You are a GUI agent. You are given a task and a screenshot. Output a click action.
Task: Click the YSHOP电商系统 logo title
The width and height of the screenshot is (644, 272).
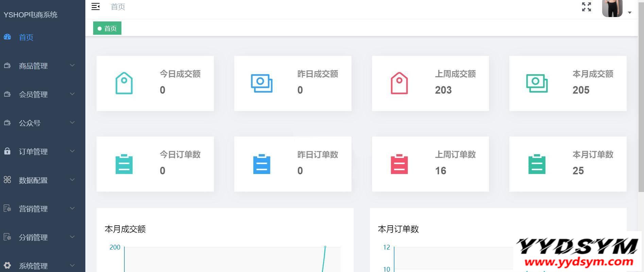coord(31,15)
